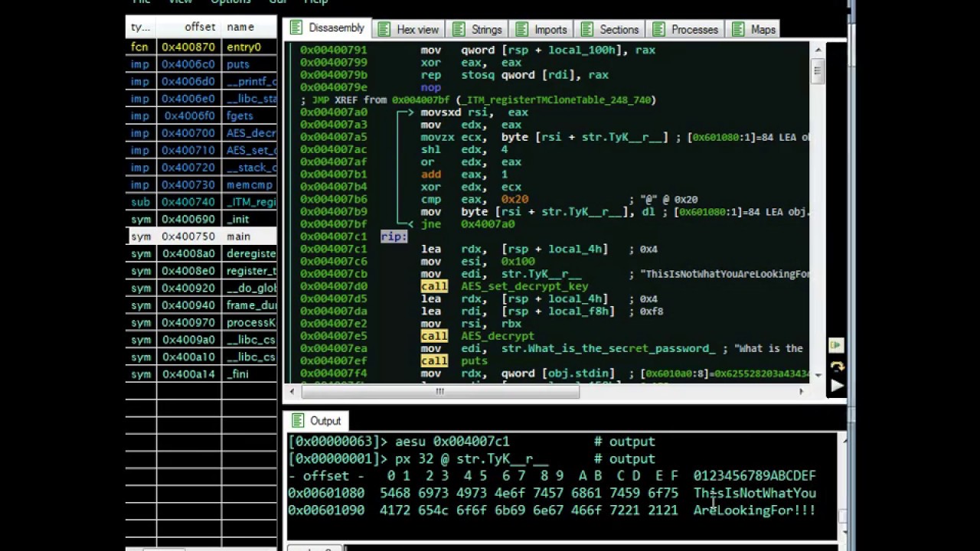Click the 0x00601080 hex dump row
Image resolution: width=980 pixels, height=551 pixels.
pyautogui.click(x=552, y=494)
